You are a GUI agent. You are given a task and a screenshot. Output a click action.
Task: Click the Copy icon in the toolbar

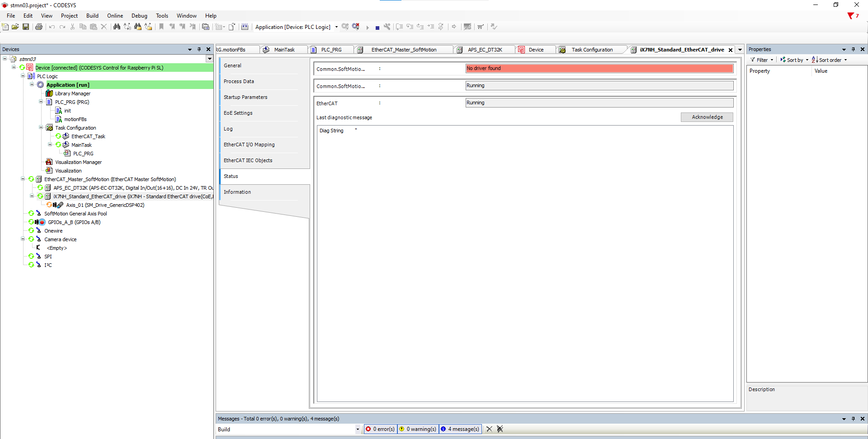(83, 27)
